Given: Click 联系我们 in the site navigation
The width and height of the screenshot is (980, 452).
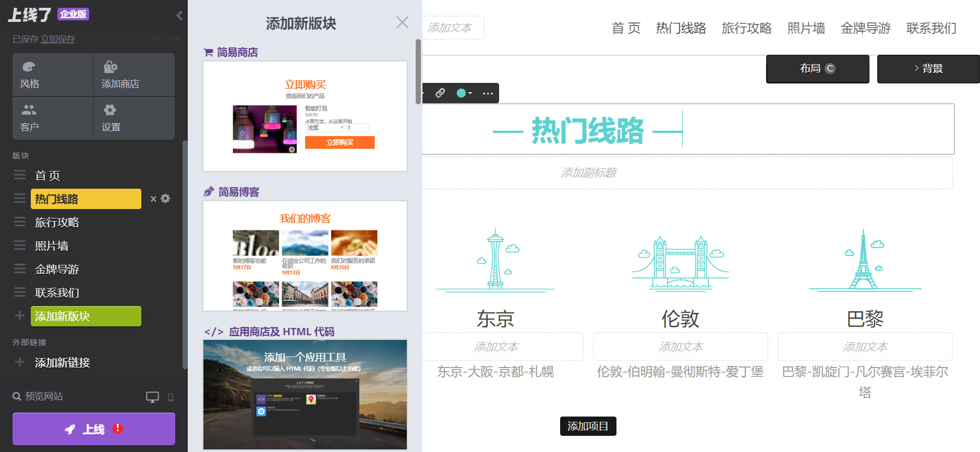Looking at the screenshot, I should (931, 28).
